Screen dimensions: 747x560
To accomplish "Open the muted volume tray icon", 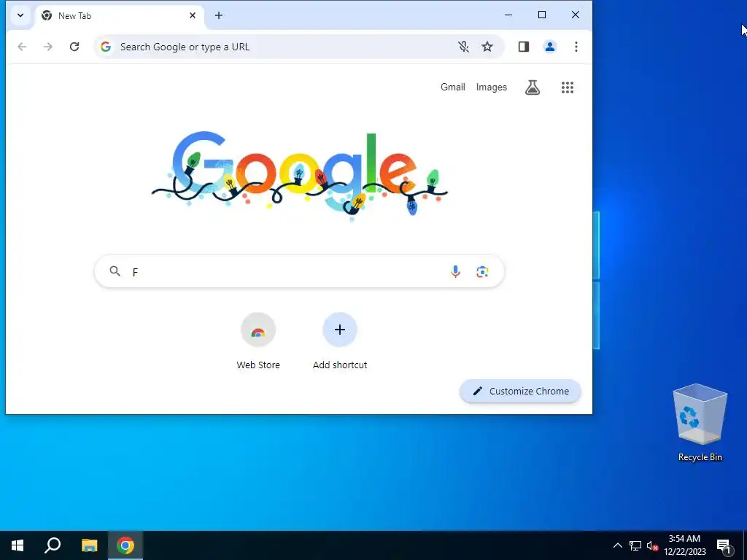I will tap(652, 545).
